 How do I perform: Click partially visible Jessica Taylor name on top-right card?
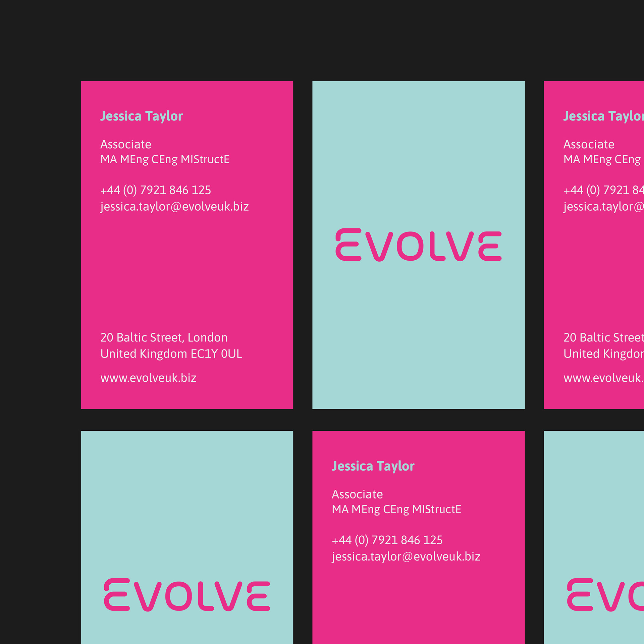(x=603, y=116)
